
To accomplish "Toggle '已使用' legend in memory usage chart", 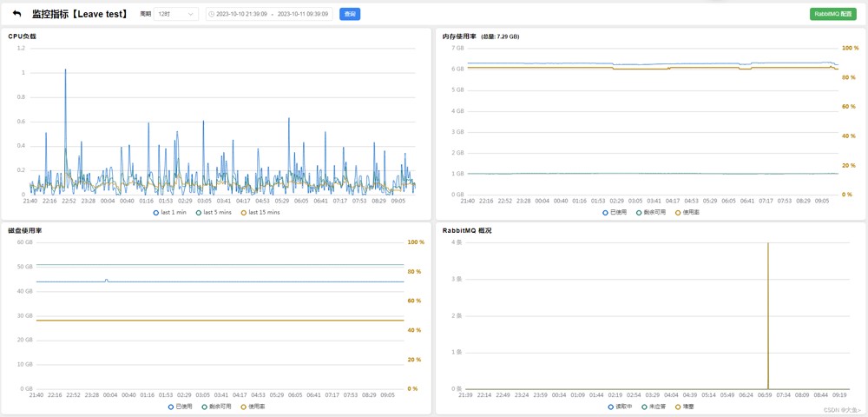I will (x=615, y=212).
